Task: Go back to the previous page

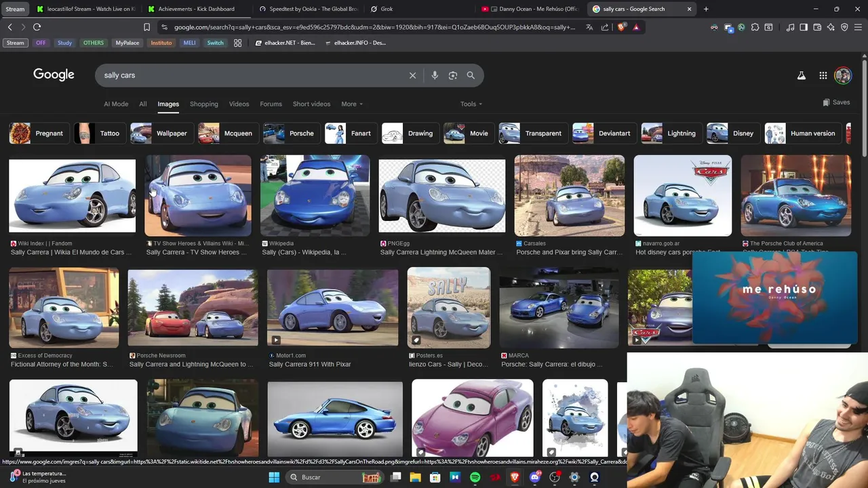Action: [x=9, y=27]
